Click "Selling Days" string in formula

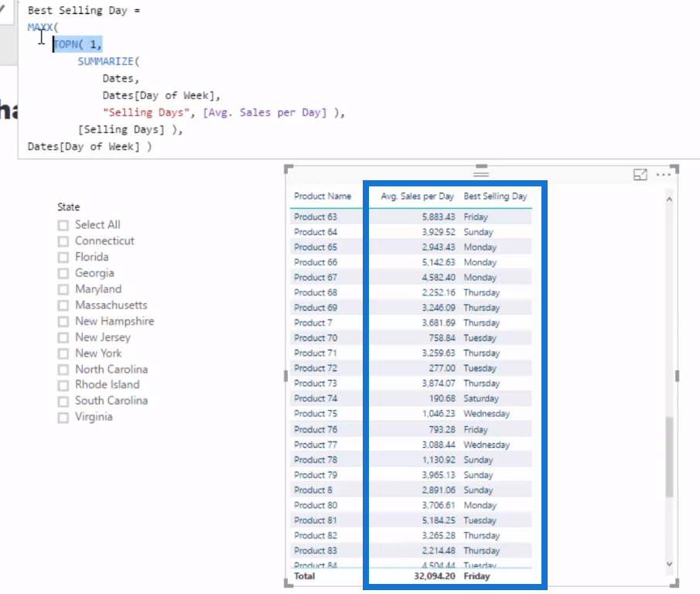pyautogui.click(x=146, y=112)
